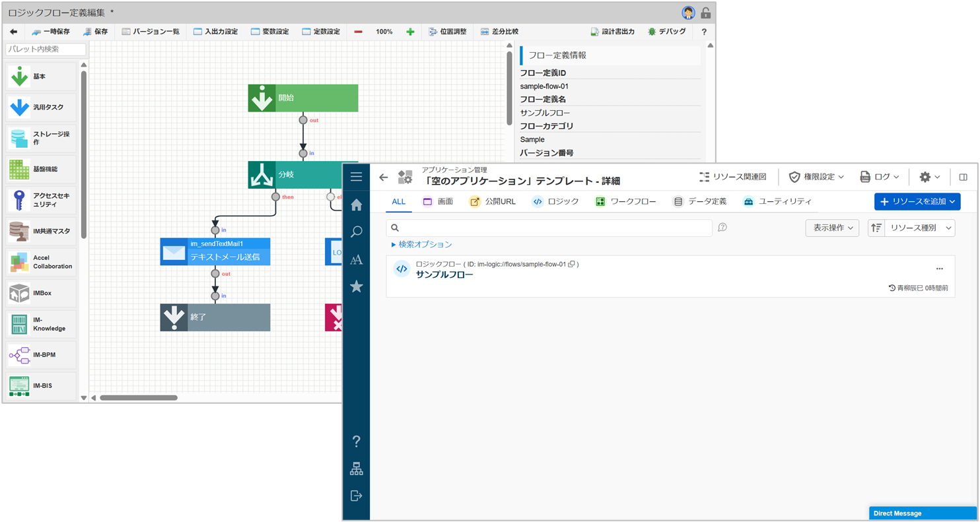980x522 pixels.
Task: Click the canvas horizontal scrollbar thumb
Action: (139, 398)
